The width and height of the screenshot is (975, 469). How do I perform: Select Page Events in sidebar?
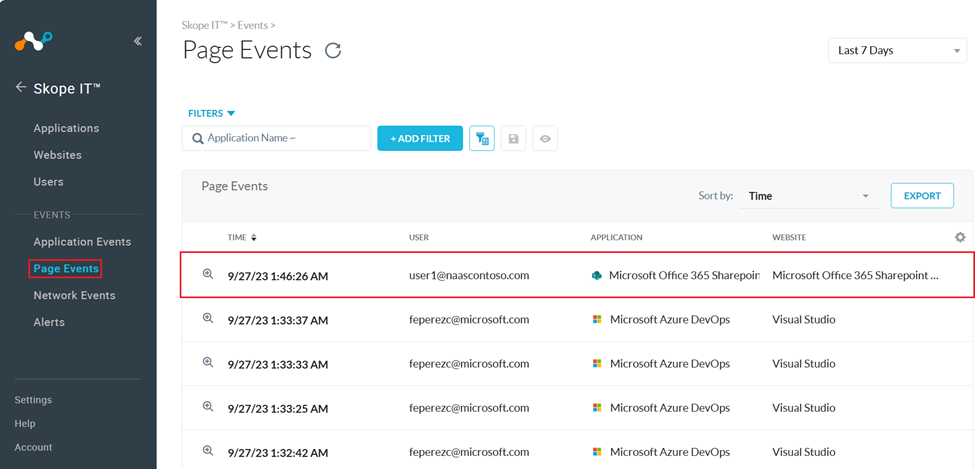[65, 269]
